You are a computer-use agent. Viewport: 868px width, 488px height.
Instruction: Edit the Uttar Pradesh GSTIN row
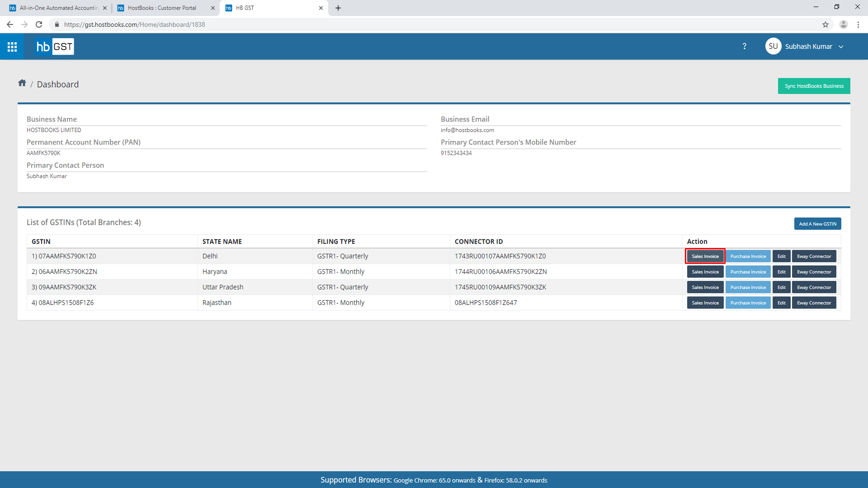tap(781, 287)
